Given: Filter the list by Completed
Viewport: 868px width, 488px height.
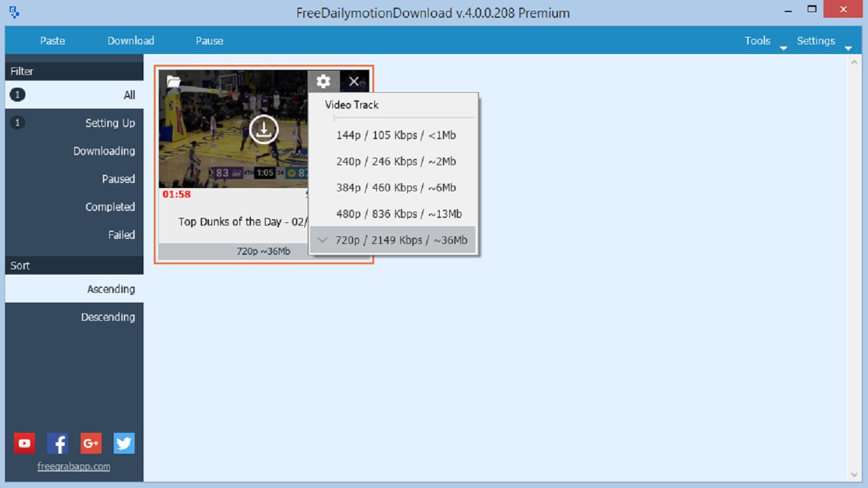Looking at the screenshot, I should (x=74, y=207).
